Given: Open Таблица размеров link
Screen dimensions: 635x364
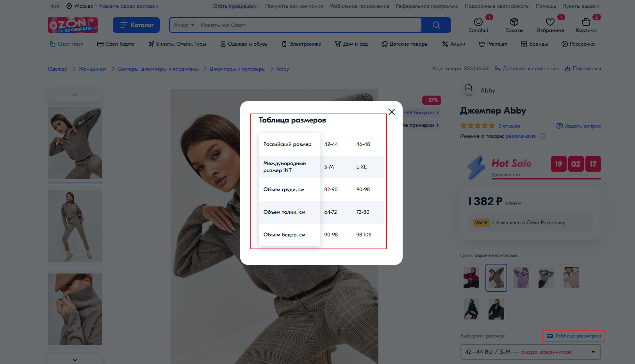Looking at the screenshot, I should tap(574, 336).
